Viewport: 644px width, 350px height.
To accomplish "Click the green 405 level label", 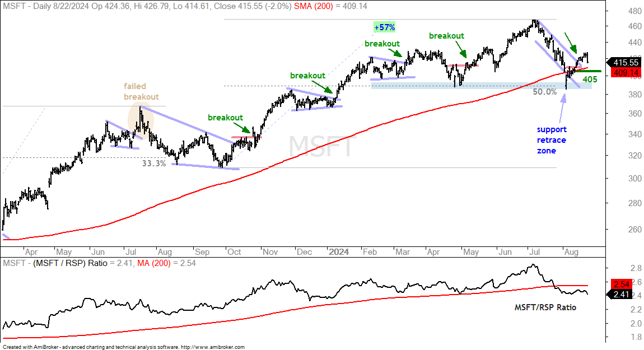I will click(x=590, y=80).
